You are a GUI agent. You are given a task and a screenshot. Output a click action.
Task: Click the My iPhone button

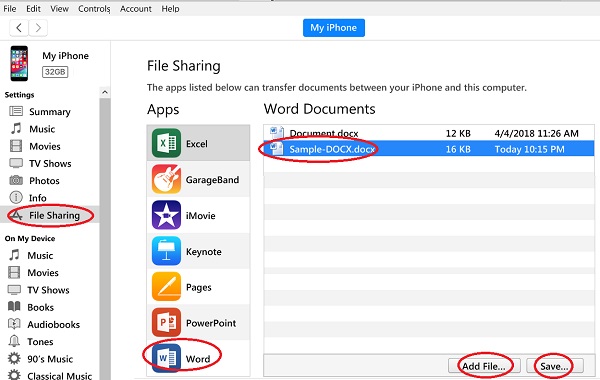point(334,28)
